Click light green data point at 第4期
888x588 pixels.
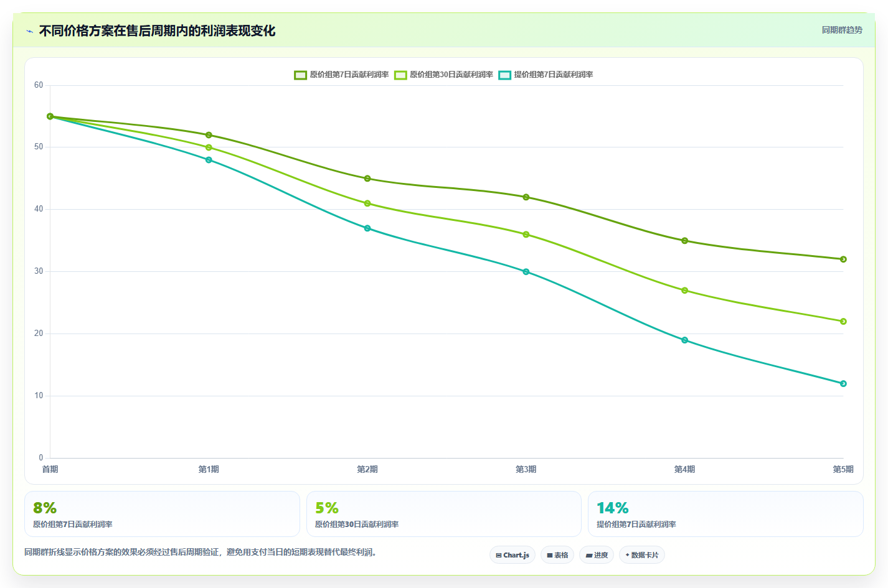pyautogui.click(x=684, y=291)
